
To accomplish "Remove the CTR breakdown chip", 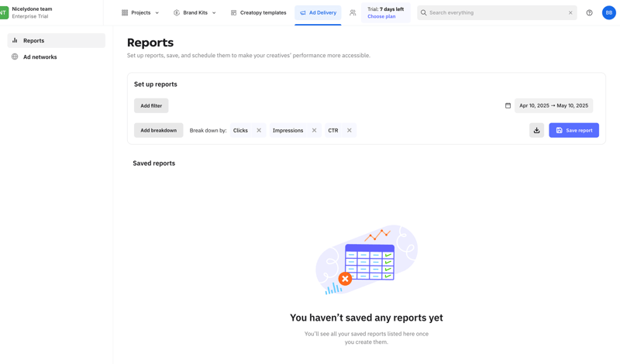I will pos(349,130).
